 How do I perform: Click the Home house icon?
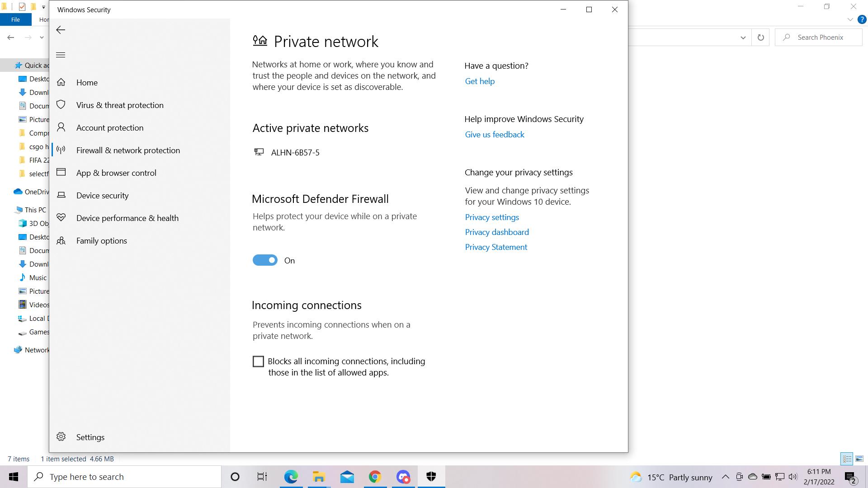(61, 82)
